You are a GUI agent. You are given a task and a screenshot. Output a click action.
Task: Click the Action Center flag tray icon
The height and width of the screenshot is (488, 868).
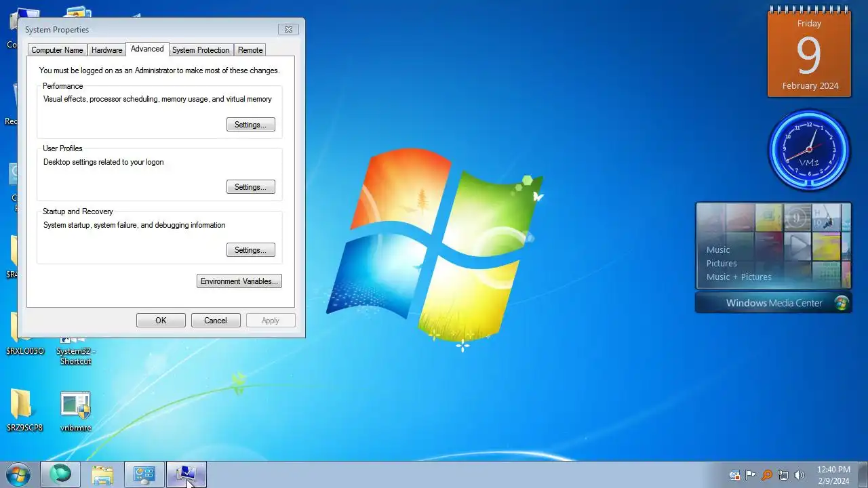pyautogui.click(x=751, y=475)
